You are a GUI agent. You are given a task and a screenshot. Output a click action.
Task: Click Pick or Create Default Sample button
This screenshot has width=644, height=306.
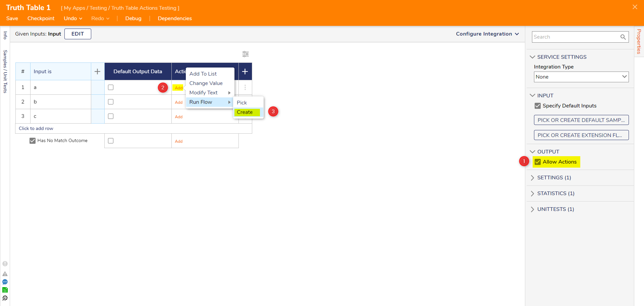581,120
